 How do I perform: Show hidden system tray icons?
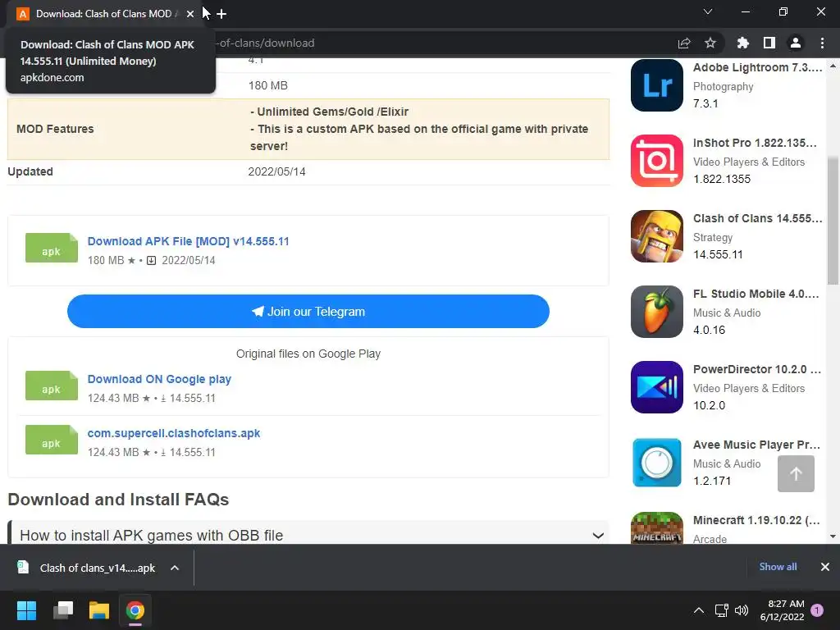click(699, 610)
